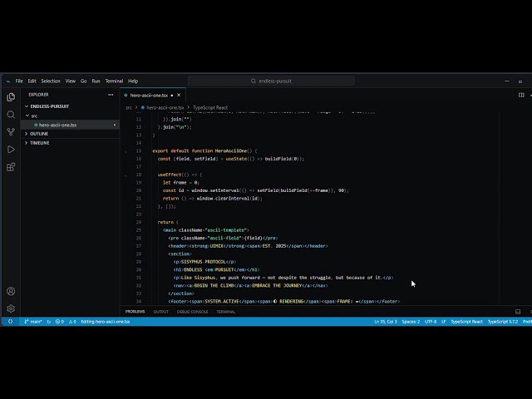Click the UTF-8 encoding indicator
532x399 pixels.
tap(431, 322)
